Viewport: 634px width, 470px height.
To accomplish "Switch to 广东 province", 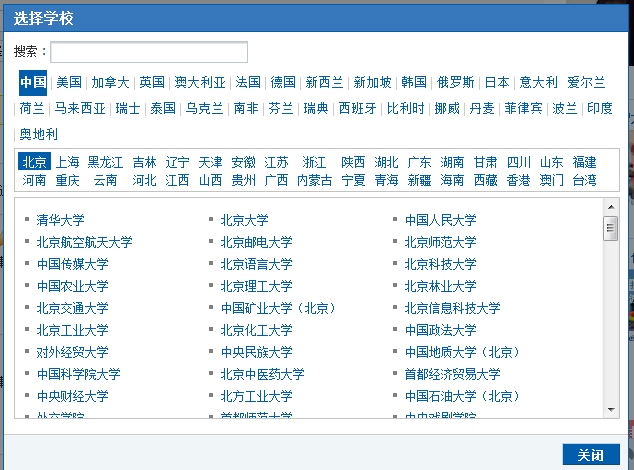I will click(419, 162).
